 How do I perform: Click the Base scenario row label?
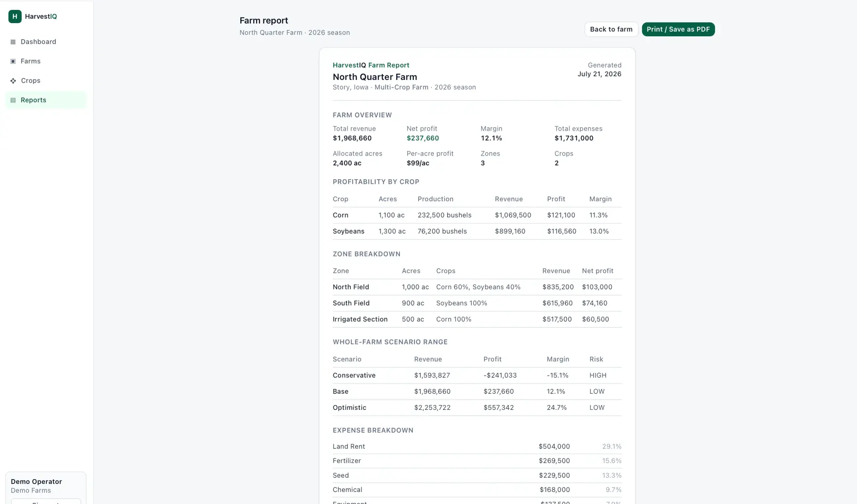click(x=341, y=392)
